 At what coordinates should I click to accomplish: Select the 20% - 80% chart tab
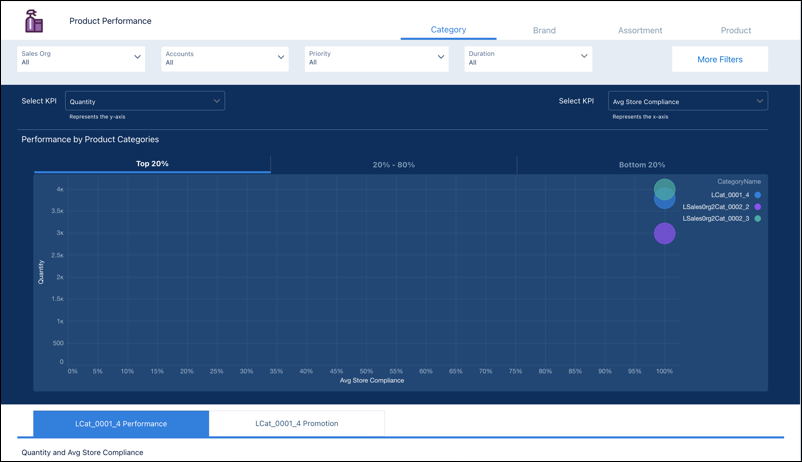pyautogui.click(x=393, y=165)
